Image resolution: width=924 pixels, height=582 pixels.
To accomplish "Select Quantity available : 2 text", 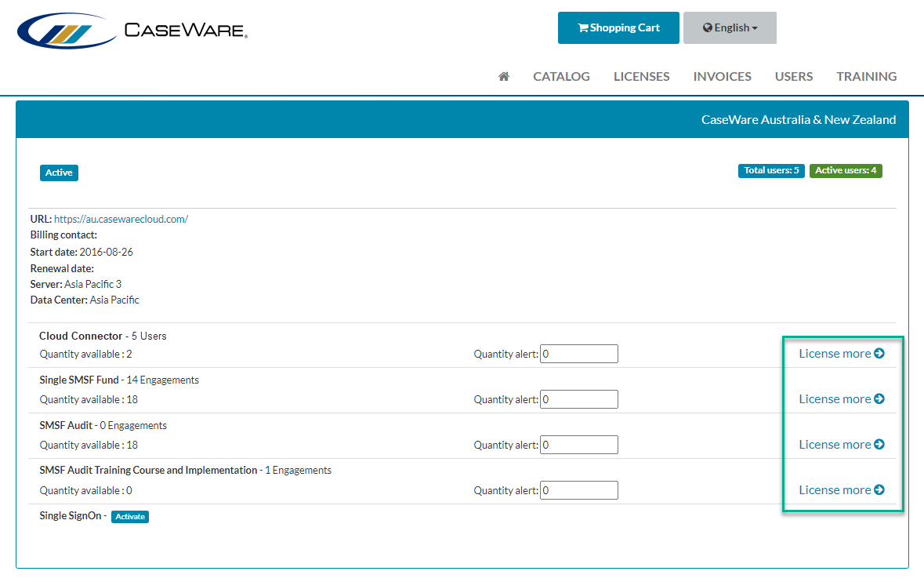I will click(x=85, y=354).
